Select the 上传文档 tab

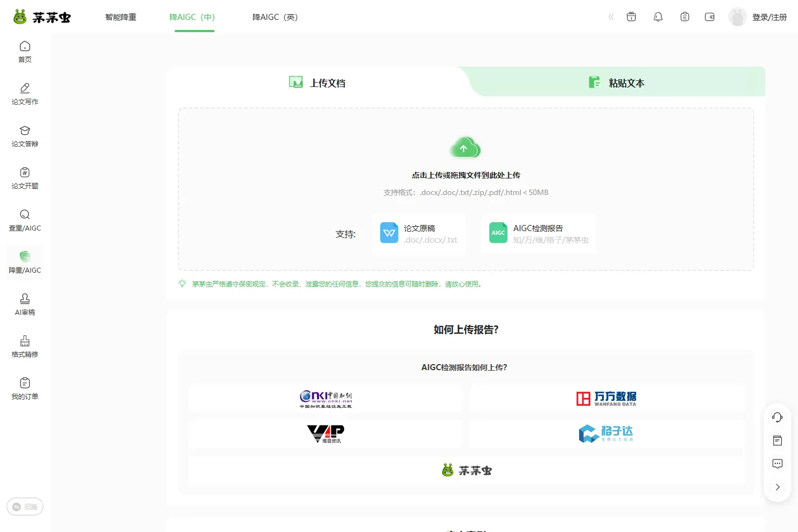click(x=318, y=83)
